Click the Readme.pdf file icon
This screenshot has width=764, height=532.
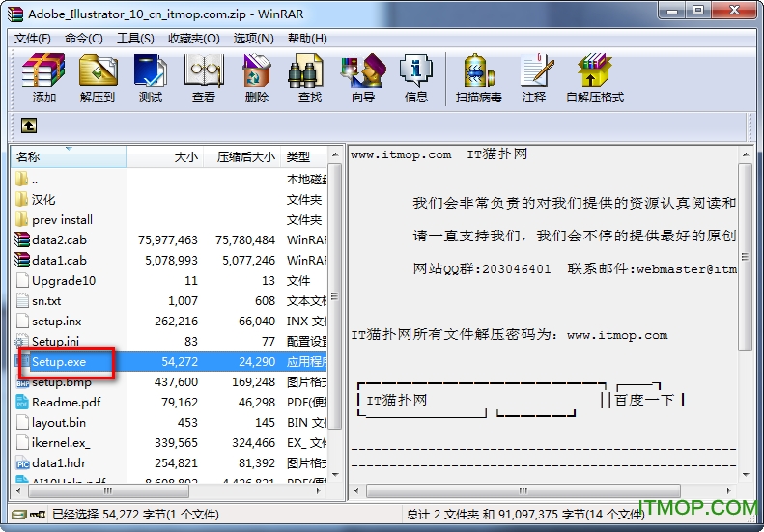pyautogui.click(x=22, y=402)
